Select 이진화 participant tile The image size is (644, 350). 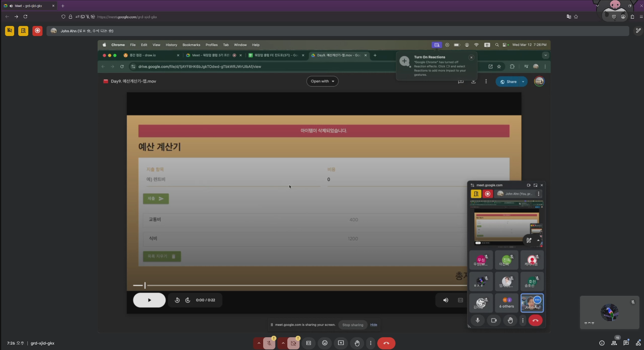(x=506, y=260)
